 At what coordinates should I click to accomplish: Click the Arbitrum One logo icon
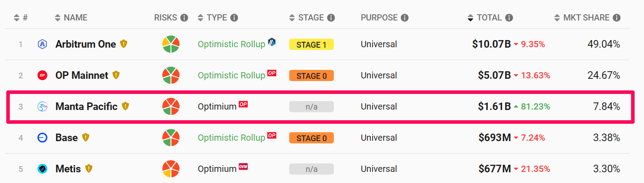click(42, 45)
